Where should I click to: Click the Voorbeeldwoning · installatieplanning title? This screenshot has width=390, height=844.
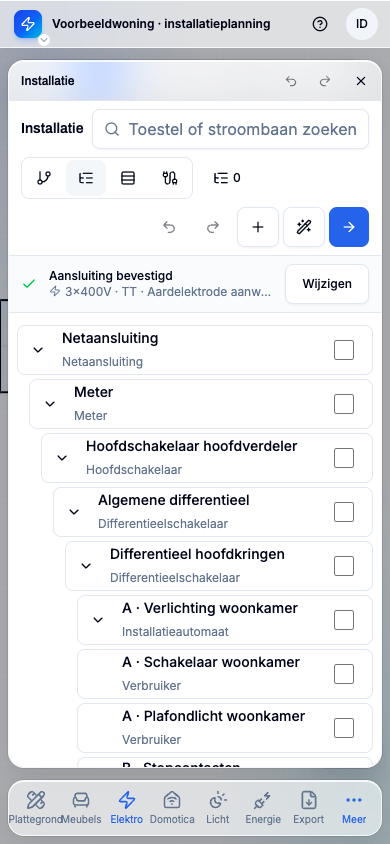(x=161, y=24)
